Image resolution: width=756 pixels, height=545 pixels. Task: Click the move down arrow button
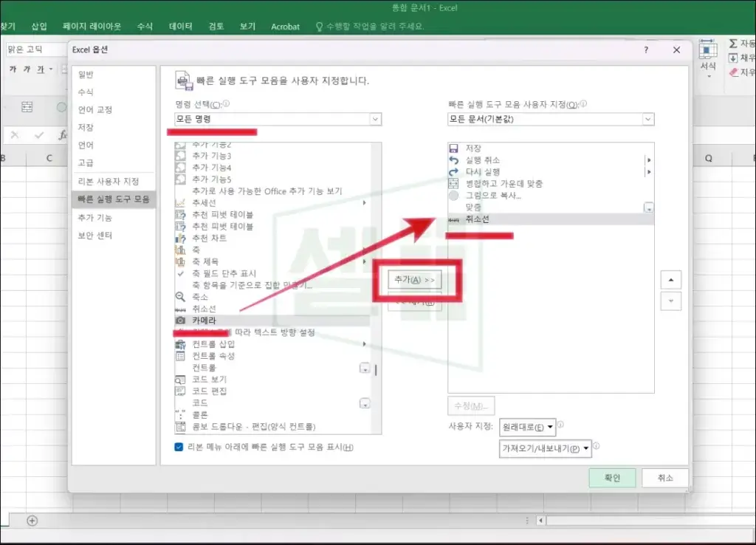click(670, 301)
